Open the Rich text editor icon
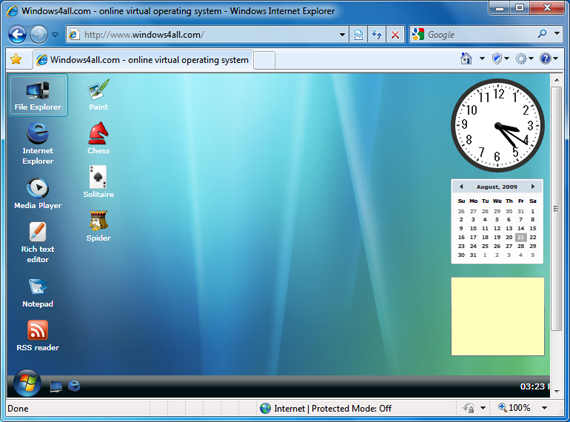 coord(38,242)
